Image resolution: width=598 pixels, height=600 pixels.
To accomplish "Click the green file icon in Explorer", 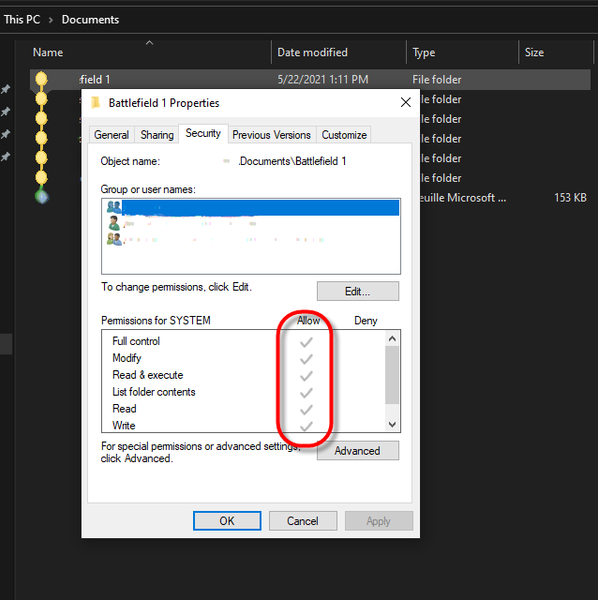I will [41, 197].
